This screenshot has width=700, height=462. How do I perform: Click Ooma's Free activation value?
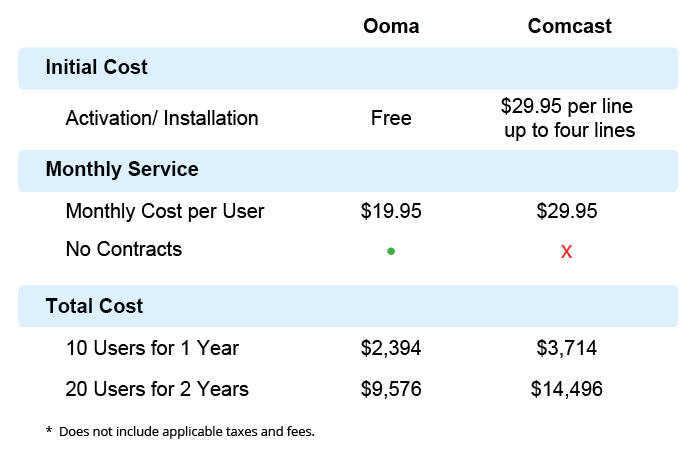click(391, 118)
